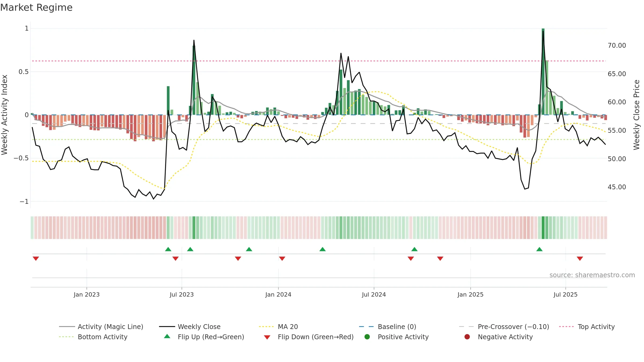The height and width of the screenshot is (362, 644).
Task: Click the Weekly Close Price axis title
Action: point(636,115)
